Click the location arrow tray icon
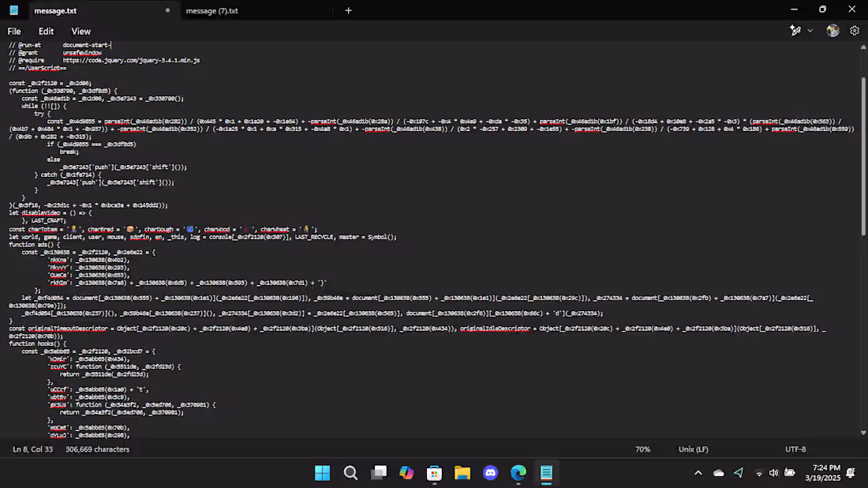 739,473
